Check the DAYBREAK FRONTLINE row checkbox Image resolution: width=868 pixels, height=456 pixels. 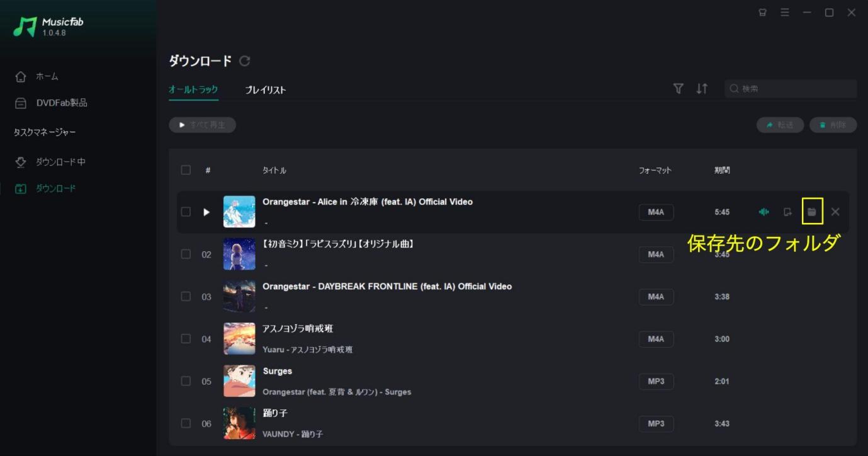[x=186, y=296]
